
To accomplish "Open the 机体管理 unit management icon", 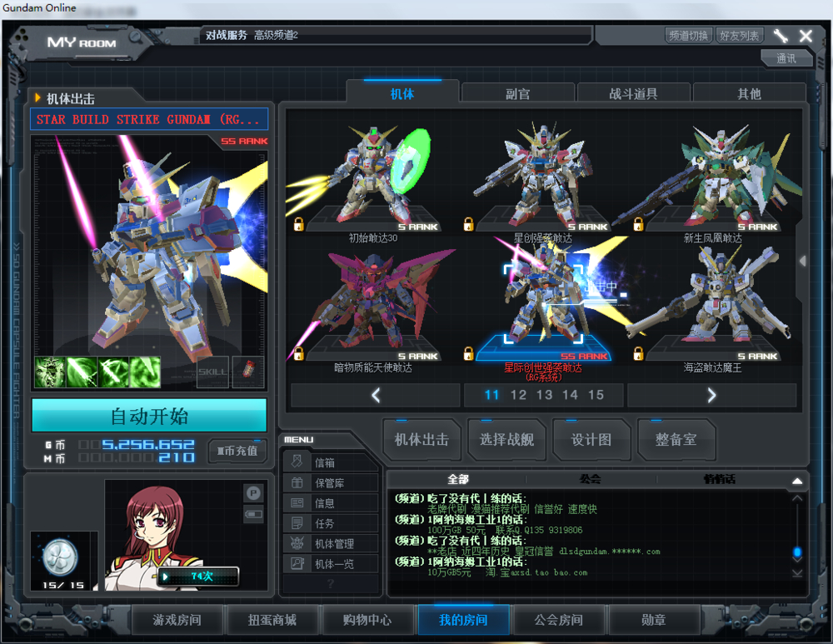I will coord(297,543).
